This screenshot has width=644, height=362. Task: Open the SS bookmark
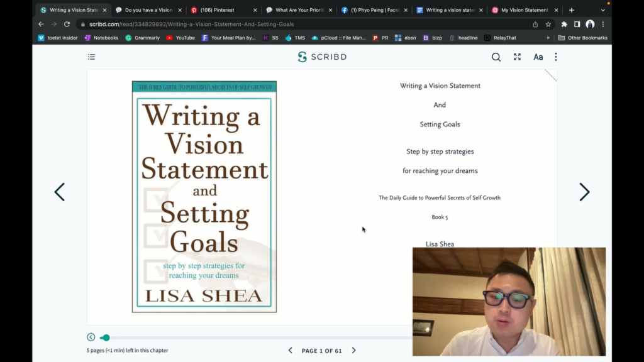(x=270, y=38)
